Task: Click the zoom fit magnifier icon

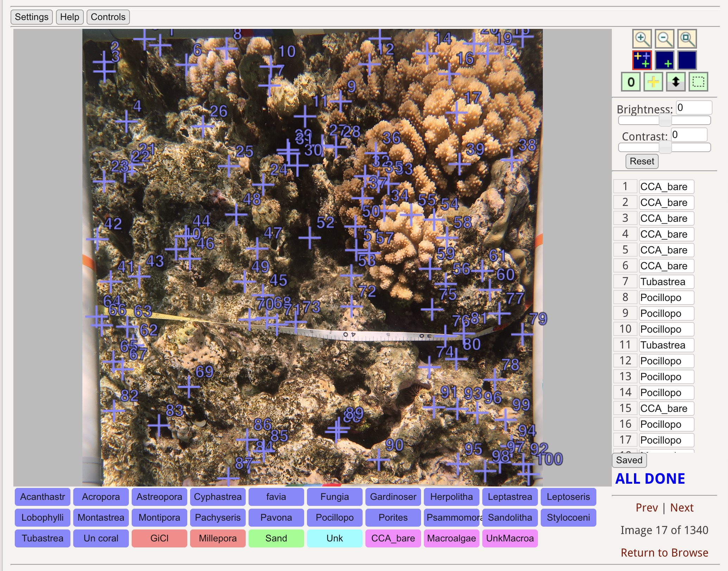Action: click(687, 39)
